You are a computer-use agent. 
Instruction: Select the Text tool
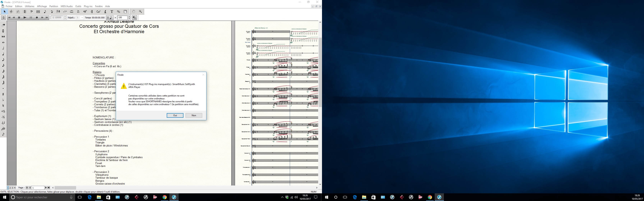[112, 11]
